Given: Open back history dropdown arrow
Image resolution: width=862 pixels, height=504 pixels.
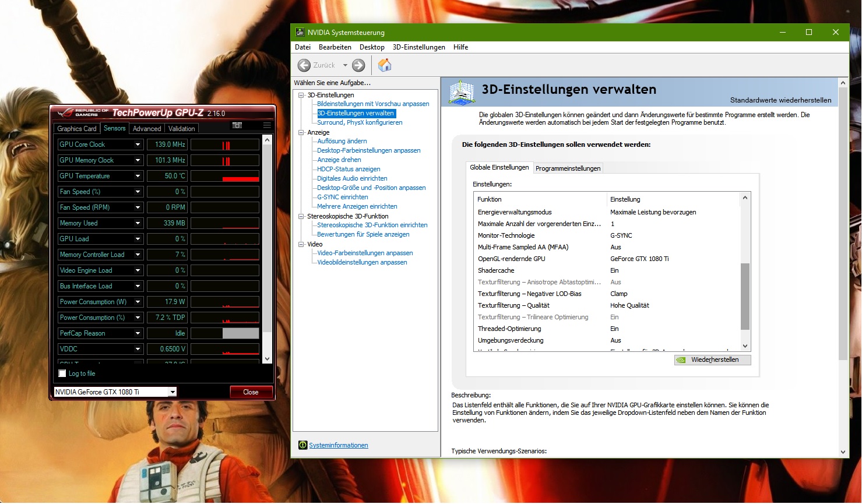Looking at the screenshot, I should click(345, 65).
